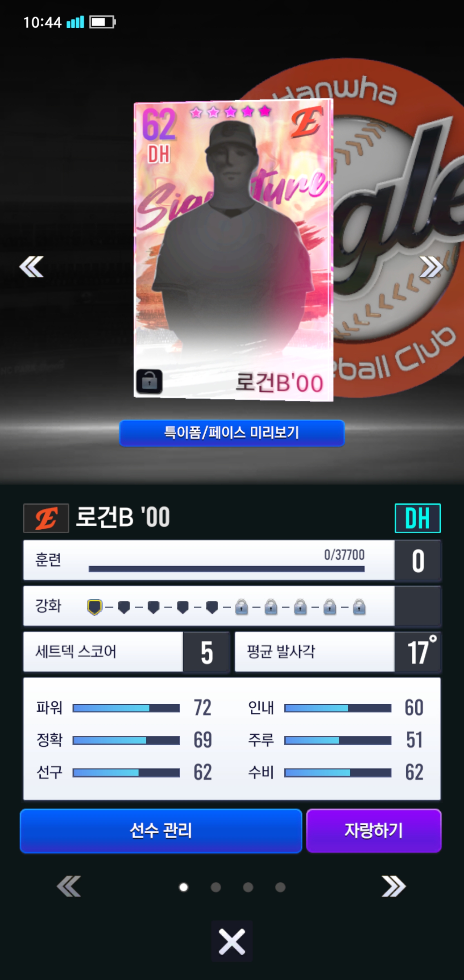The width and height of the screenshot is (464, 980).
Task: Switch to the third page indicator dot
Action: click(248, 887)
